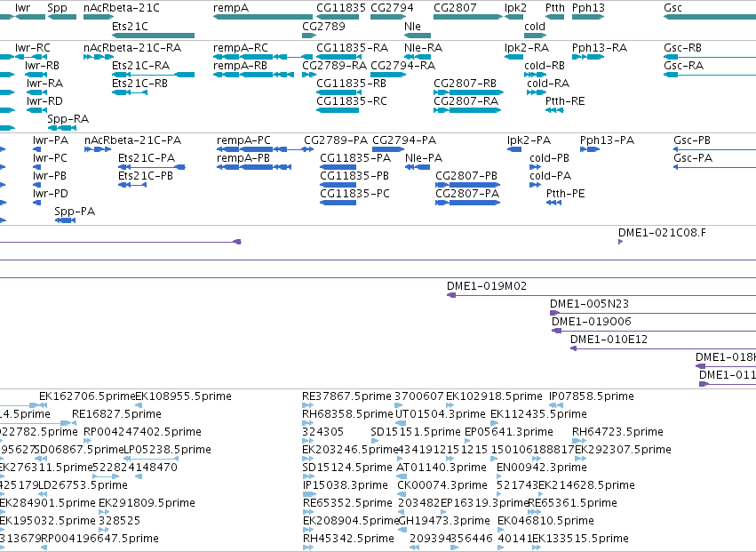Click the Gsc gene label
Screen dimensions: 756x552
click(x=672, y=8)
